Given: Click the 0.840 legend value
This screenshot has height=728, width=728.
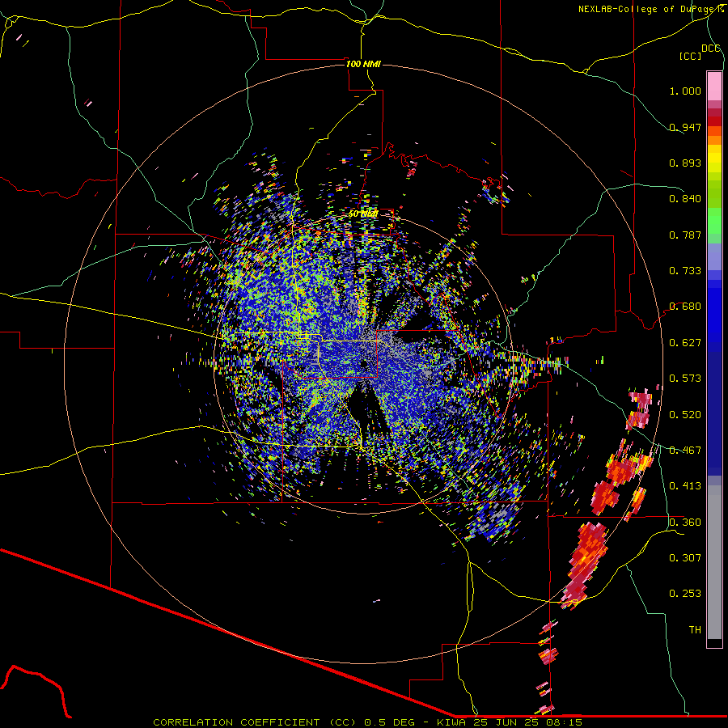Looking at the screenshot, I should coord(685,199).
